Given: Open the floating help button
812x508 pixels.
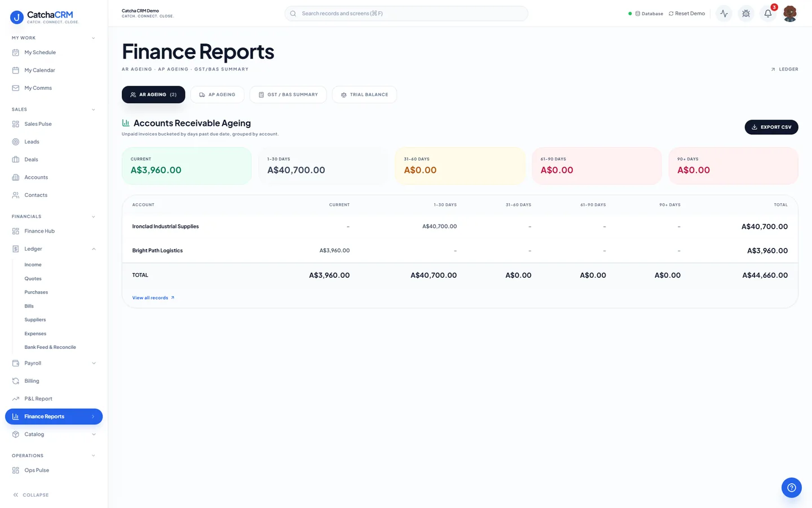Looking at the screenshot, I should tap(791, 488).
